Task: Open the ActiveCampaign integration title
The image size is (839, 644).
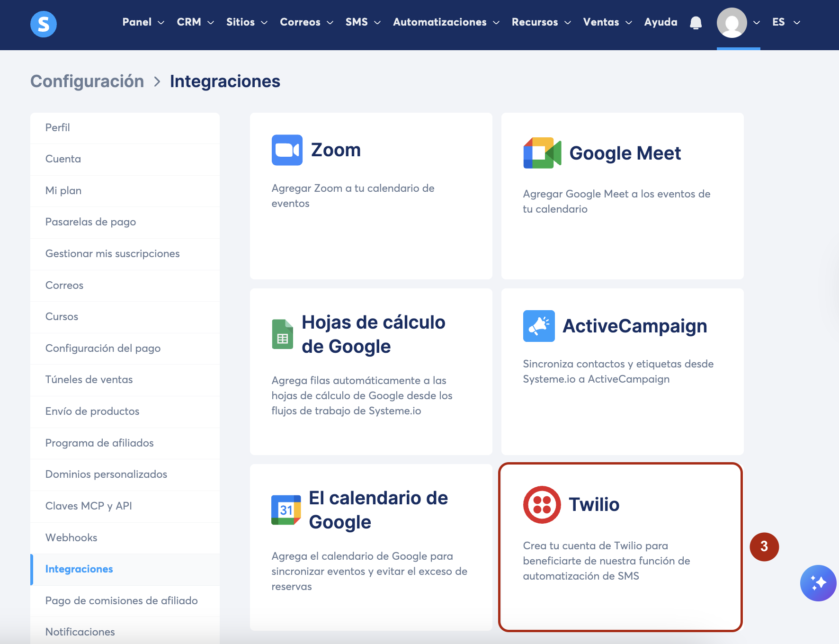Action: [x=635, y=326]
